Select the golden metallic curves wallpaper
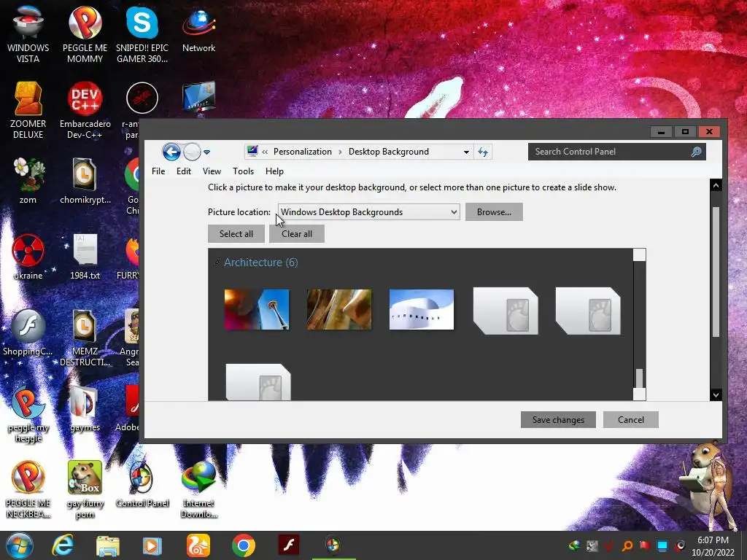 pos(339,309)
